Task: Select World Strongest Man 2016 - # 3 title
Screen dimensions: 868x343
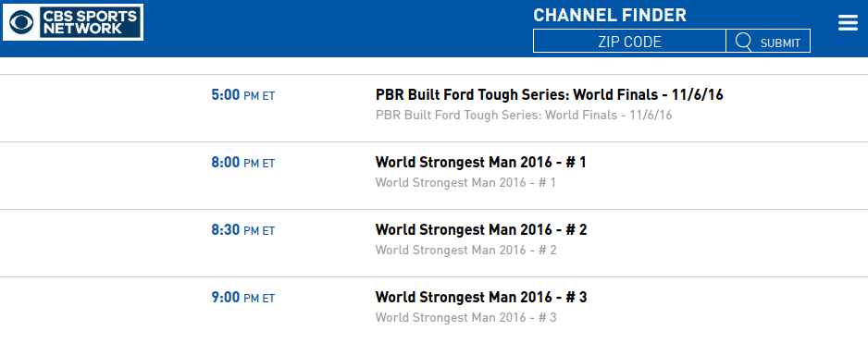Action: (x=481, y=297)
